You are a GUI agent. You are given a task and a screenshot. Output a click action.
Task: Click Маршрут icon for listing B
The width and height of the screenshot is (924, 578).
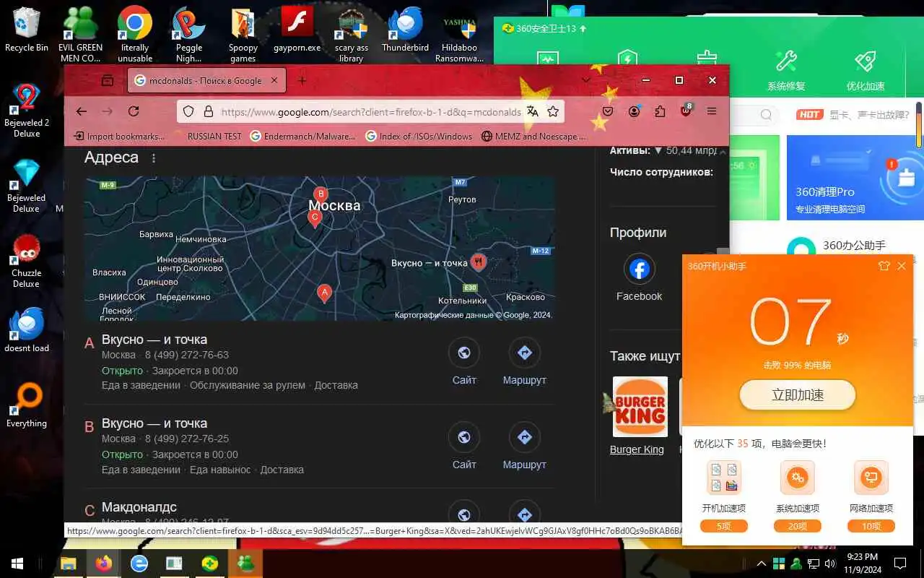tap(525, 437)
